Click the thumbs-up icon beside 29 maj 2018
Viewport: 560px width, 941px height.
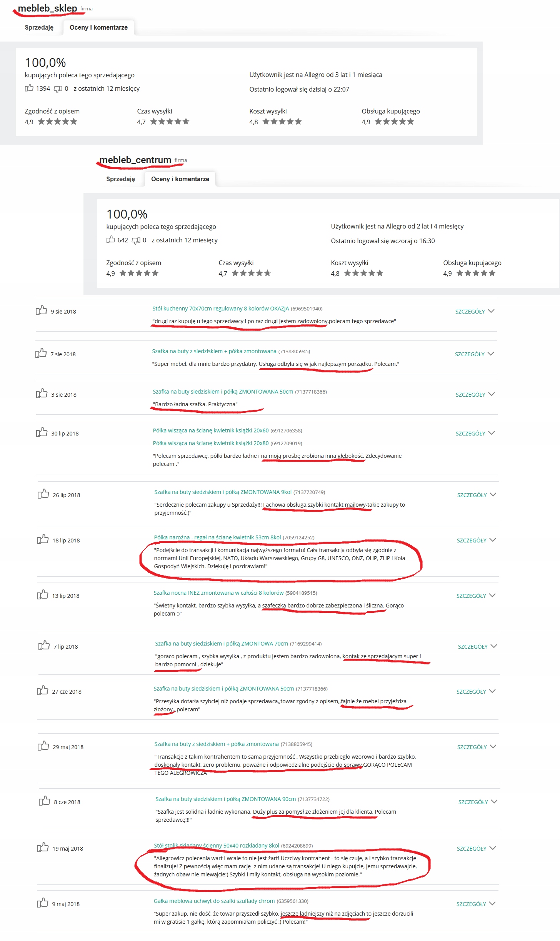pyautogui.click(x=43, y=746)
